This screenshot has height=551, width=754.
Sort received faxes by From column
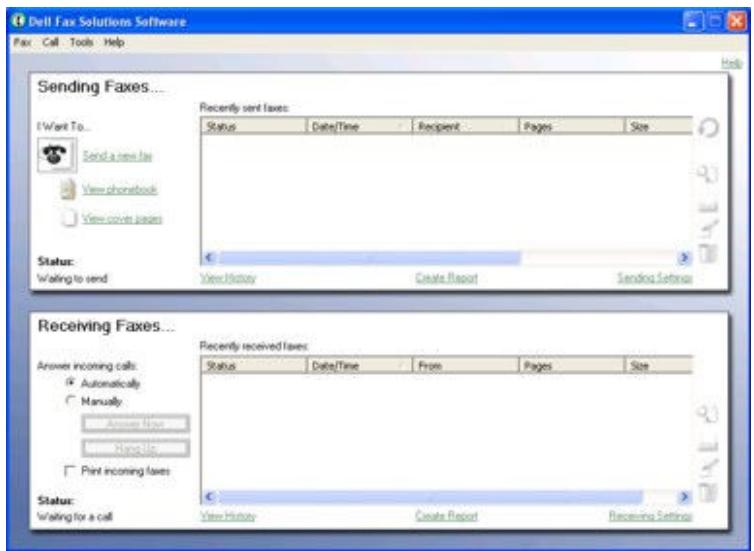466,365
